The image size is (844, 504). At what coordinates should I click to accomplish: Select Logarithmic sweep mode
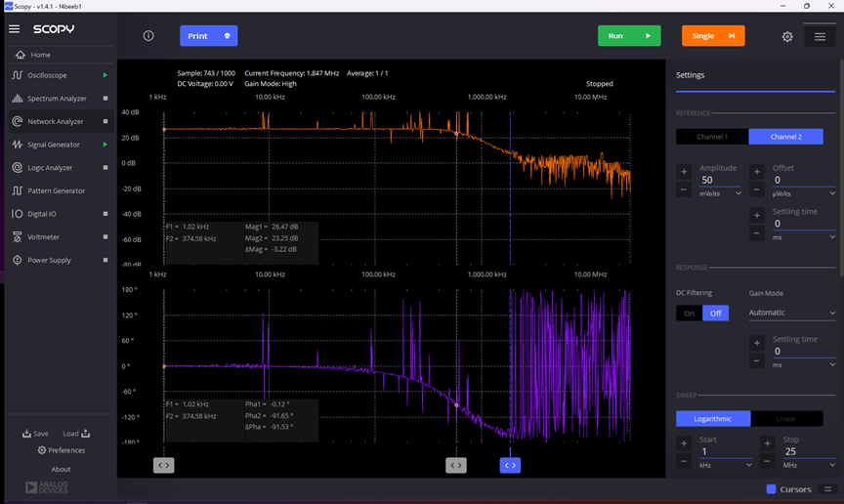coord(713,419)
